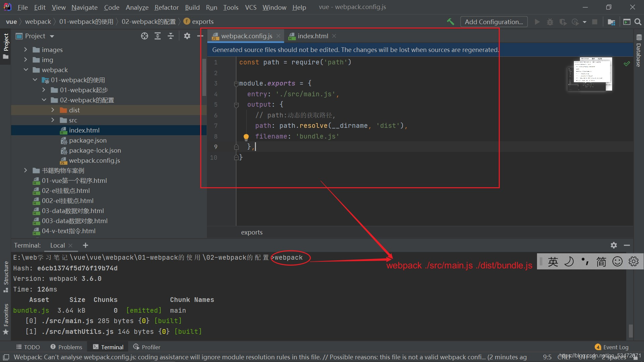Open the Profiler tool tab

pyautogui.click(x=147, y=347)
